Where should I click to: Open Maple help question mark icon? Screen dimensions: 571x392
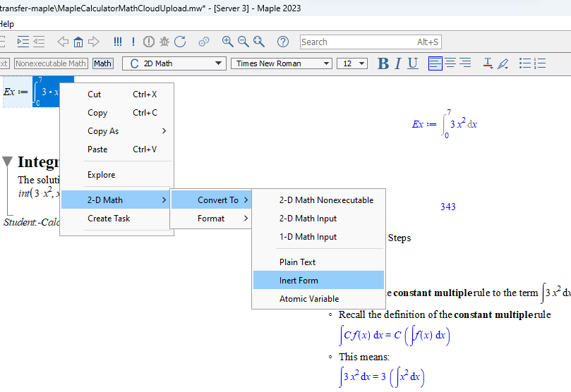[283, 42]
